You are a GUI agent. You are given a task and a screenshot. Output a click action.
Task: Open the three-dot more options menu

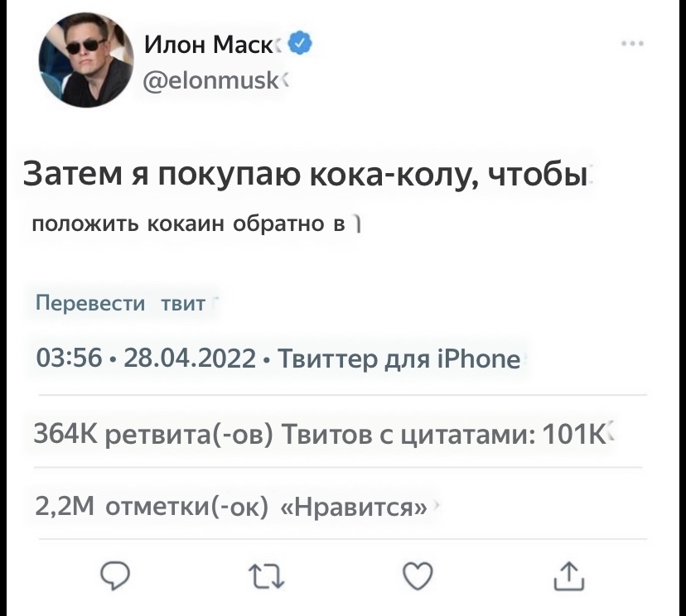point(634,44)
